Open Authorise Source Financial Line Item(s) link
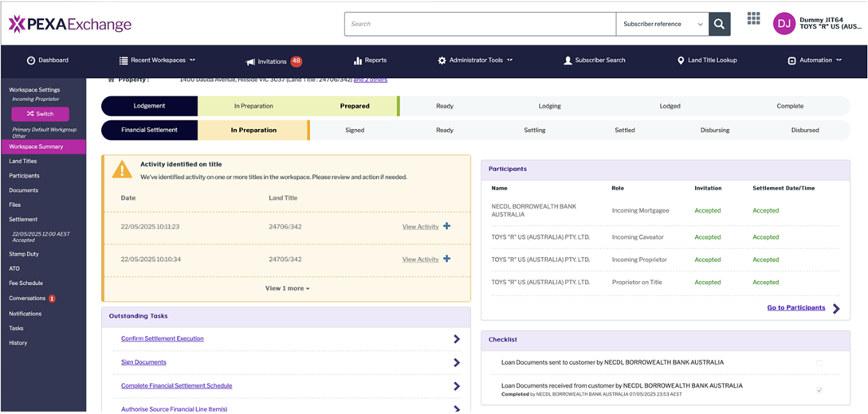 pyautogui.click(x=175, y=409)
